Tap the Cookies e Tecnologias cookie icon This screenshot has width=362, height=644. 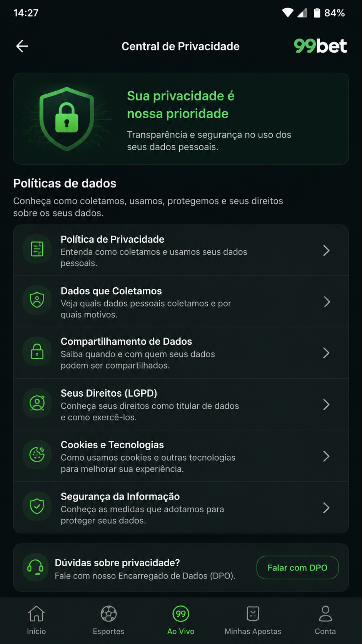(37, 454)
